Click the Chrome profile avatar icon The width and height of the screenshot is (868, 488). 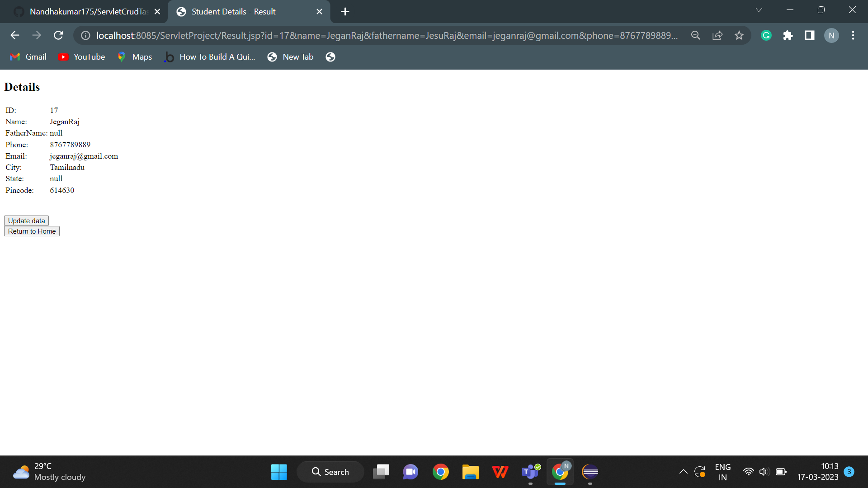831,35
